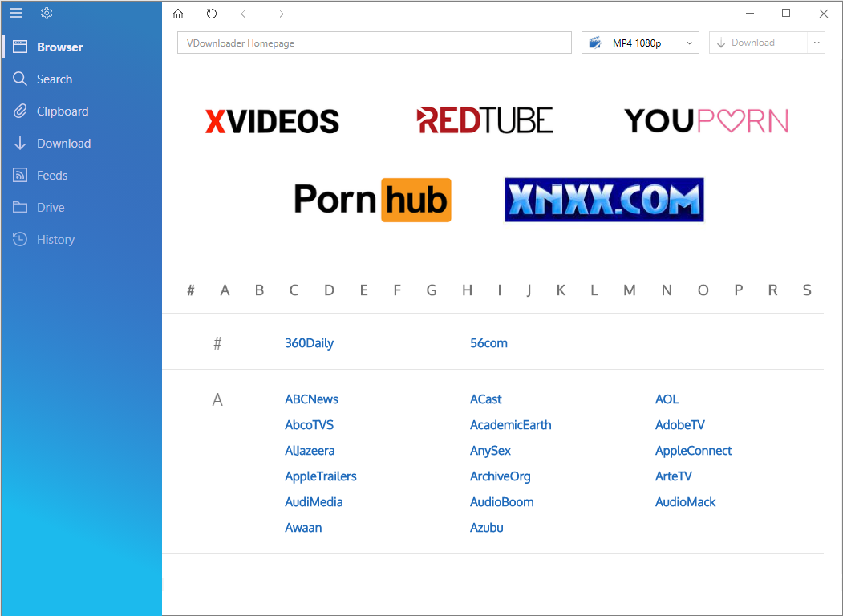Screen dimensions: 843x616
Task: Open the hamburger menu icon
Action: click(x=16, y=13)
